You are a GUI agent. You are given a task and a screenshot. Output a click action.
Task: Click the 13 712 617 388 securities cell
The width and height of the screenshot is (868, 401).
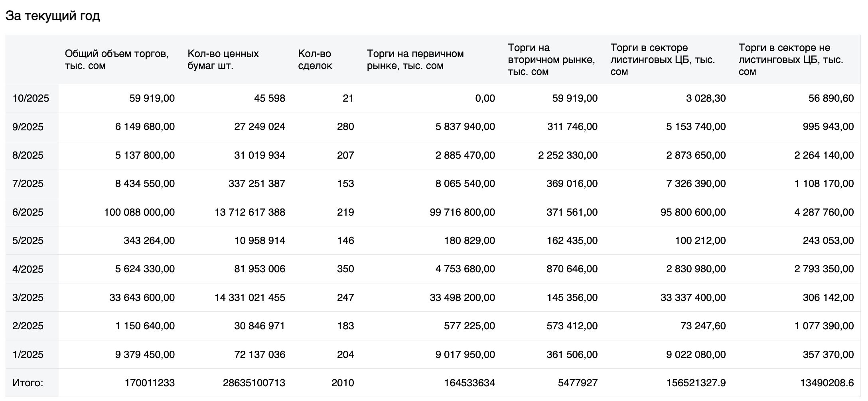250,212
